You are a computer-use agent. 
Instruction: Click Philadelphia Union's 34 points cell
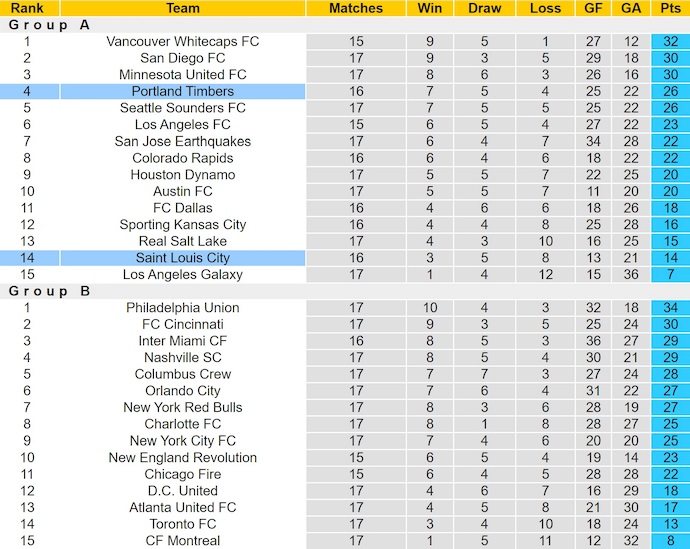[x=670, y=307]
